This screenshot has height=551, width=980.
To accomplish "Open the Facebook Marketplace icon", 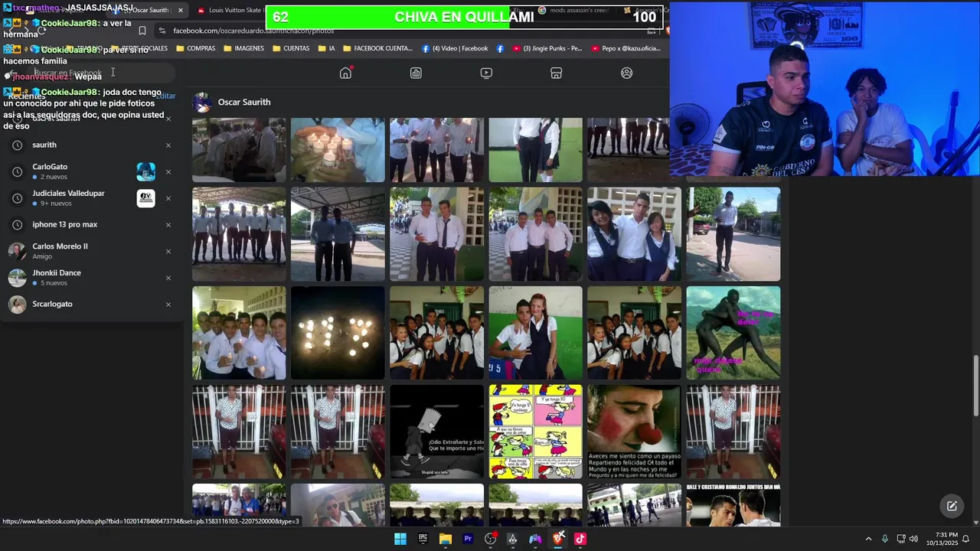I will pyautogui.click(x=557, y=73).
